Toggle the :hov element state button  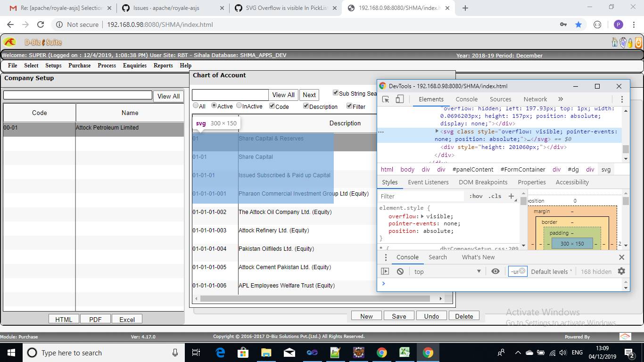476,196
